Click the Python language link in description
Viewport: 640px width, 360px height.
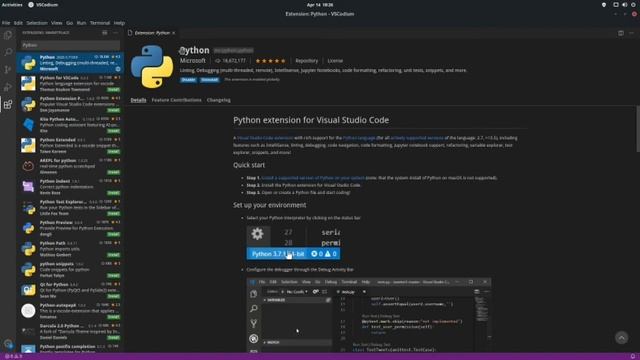[x=359, y=138]
